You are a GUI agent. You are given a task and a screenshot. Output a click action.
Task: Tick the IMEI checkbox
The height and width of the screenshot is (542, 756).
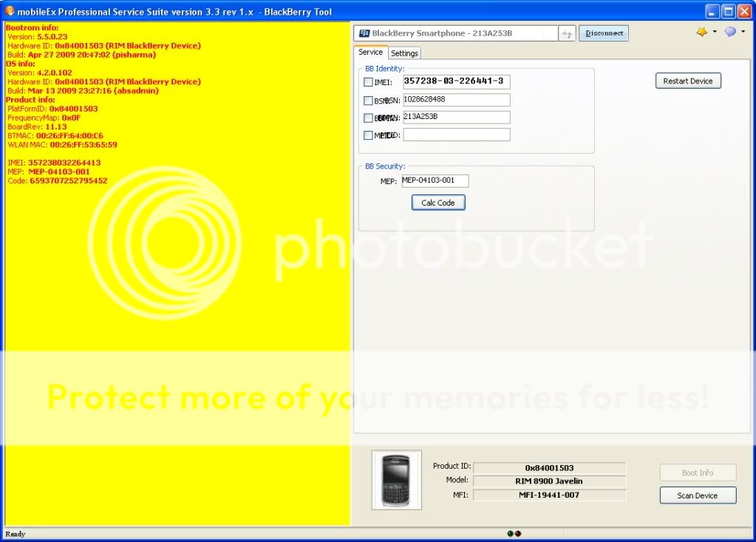pyautogui.click(x=368, y=82)
